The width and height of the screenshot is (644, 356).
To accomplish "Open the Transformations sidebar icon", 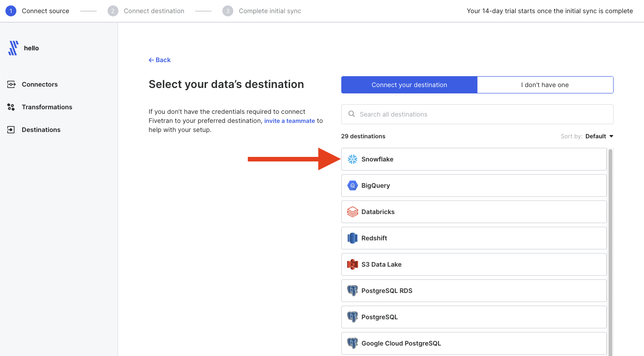I will [x=11, y=107].
